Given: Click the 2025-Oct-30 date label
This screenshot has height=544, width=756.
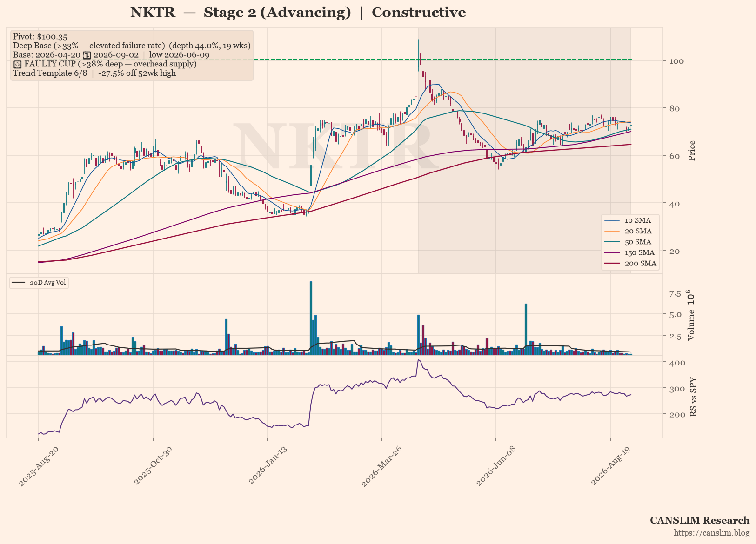Looking at the screenshot, I should pyautogui.click(x=154, y=466).
